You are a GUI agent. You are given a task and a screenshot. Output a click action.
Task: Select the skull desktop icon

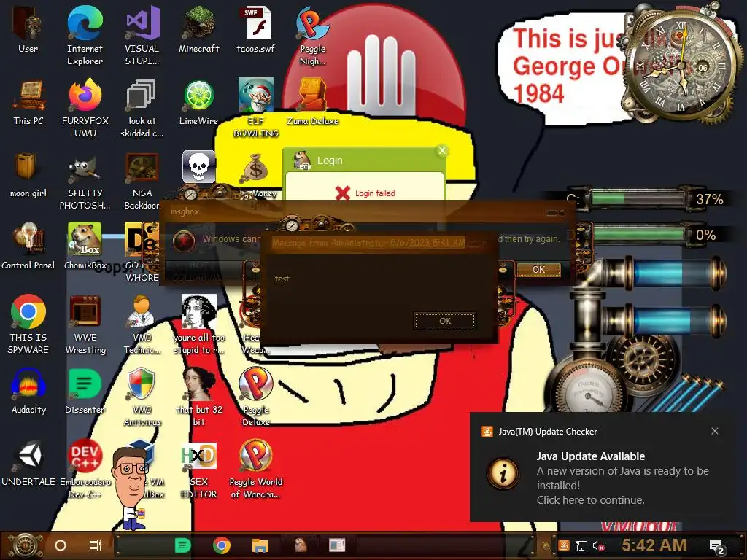(x=198, y=167)
